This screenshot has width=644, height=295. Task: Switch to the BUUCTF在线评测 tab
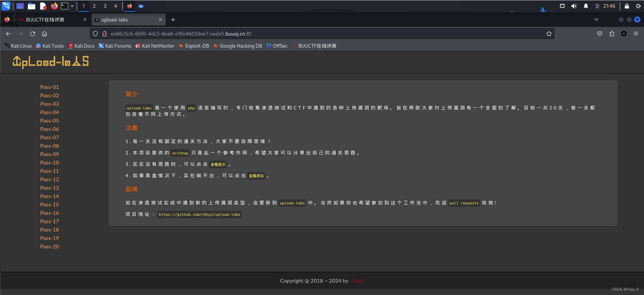pos(45,20)
